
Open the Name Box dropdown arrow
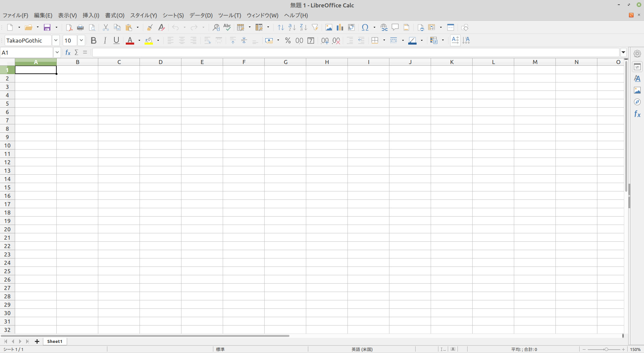coord(57,53)
